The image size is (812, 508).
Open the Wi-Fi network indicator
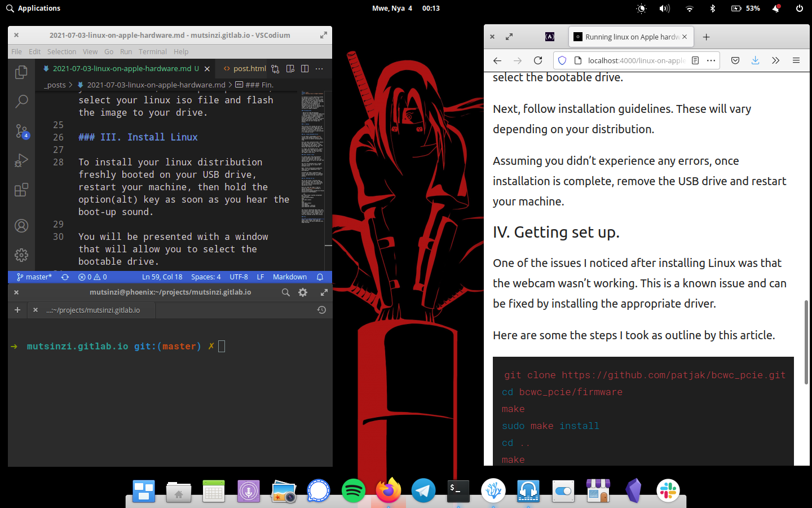tap(689, 8)
